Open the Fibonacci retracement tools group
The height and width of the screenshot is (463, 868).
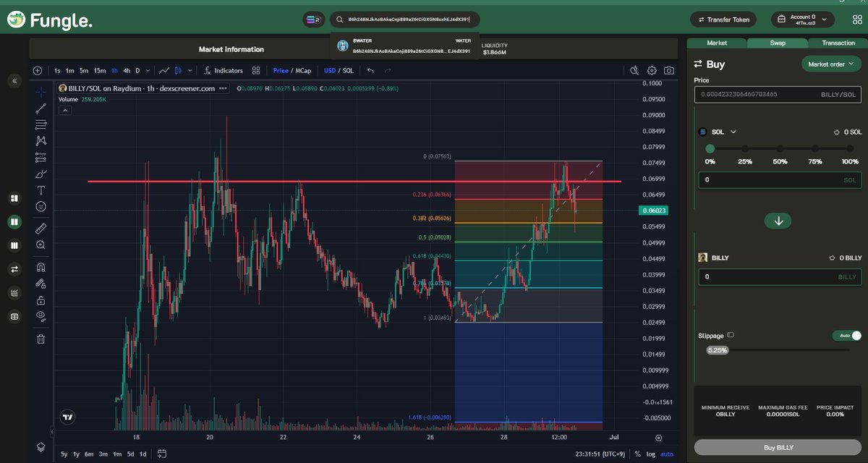[x=41, y=124]
